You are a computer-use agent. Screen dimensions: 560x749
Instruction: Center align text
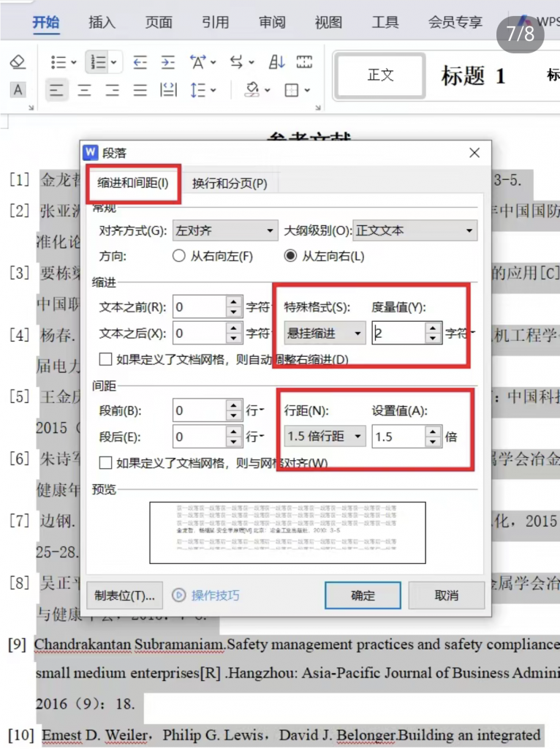(85, 90)
